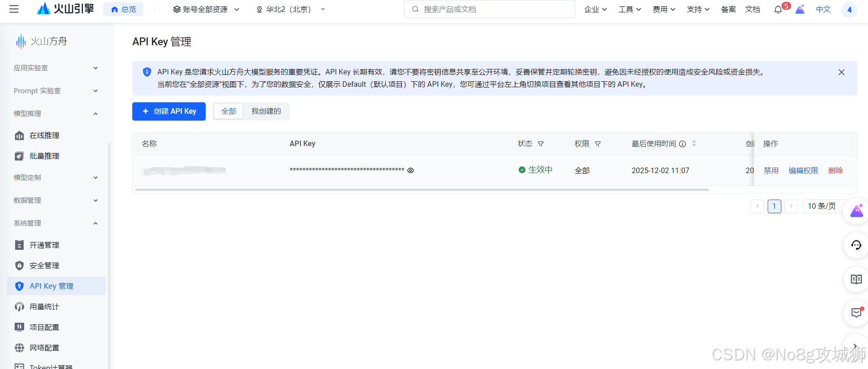Go to previous page arrow in pagination
868x369 pixels.
[x=757, y=206]
